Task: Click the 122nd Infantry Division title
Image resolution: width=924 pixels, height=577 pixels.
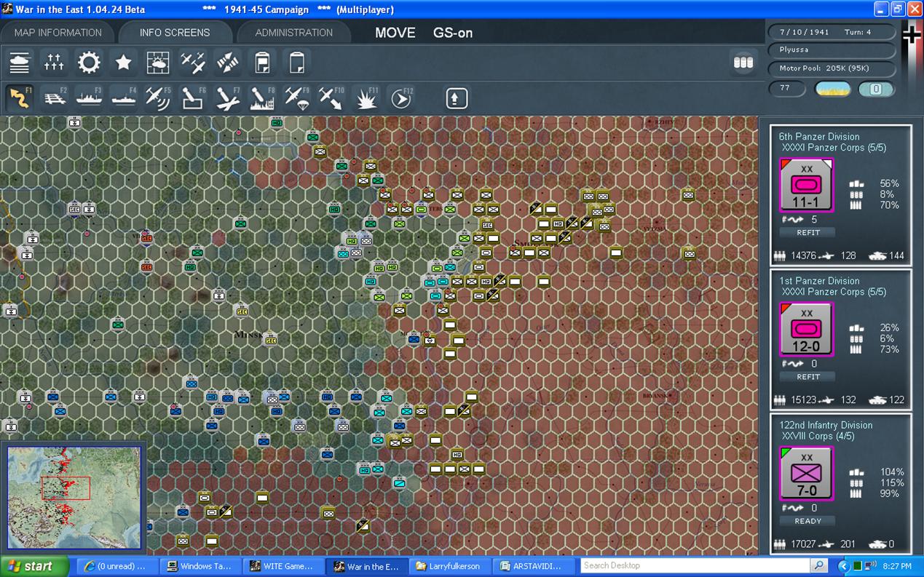Action: 826,425
